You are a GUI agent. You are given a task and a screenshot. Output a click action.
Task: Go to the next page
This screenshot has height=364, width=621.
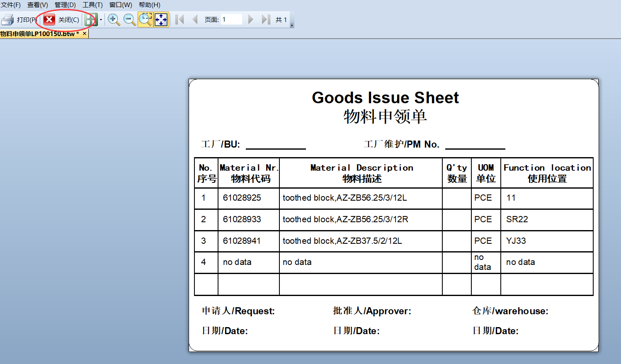tap(250, 19)
